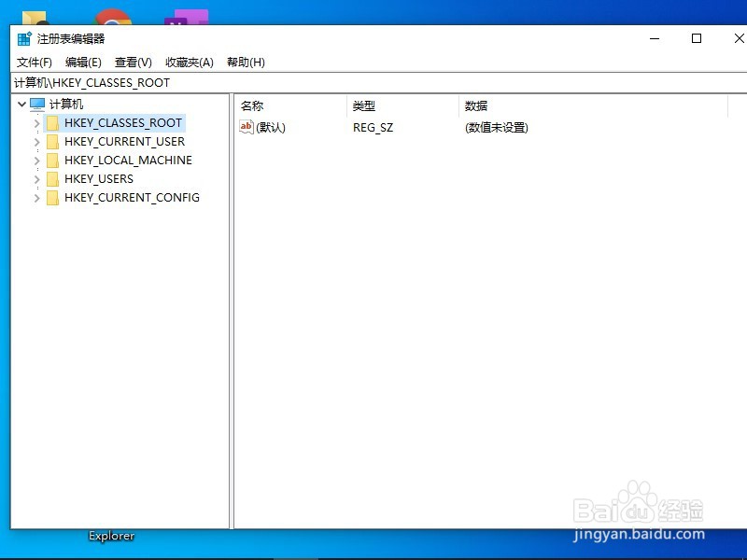Viewport: 747px width, 560px height.
Task: Click the HKEY_CURRENT_CONFIG folder icon
Action: [52, 197]
